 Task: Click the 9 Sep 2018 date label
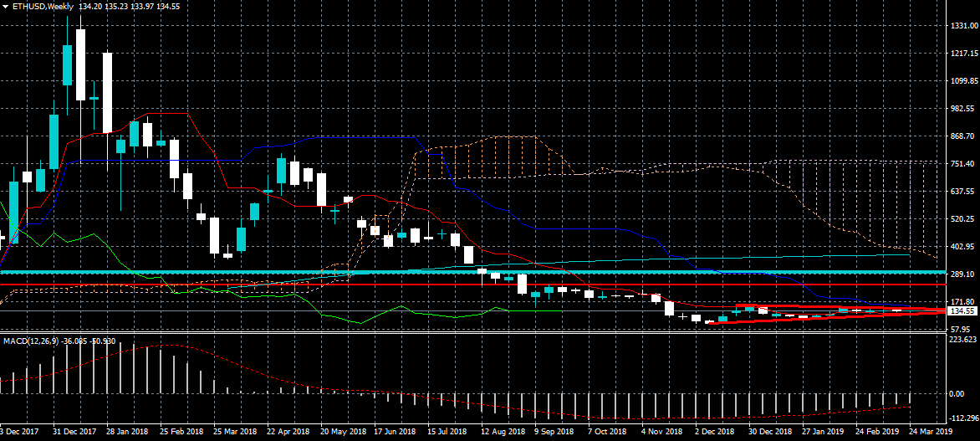coord(555,432)
